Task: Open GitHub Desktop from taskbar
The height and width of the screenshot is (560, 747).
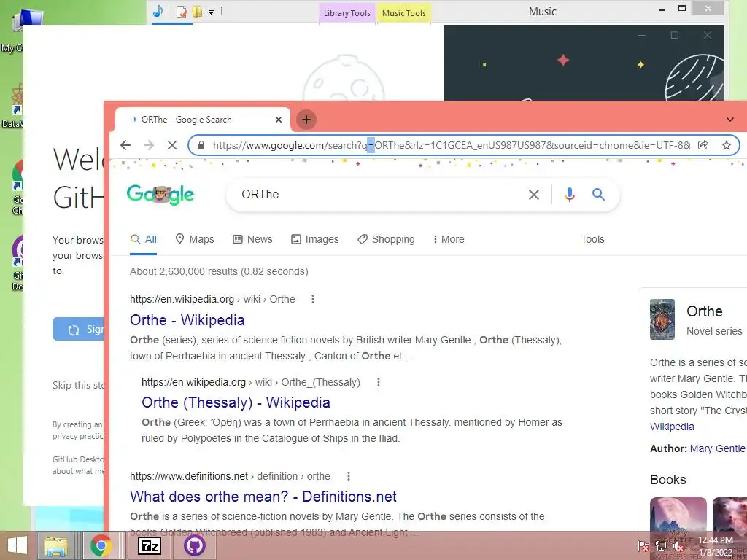Action: pos(195,545)
